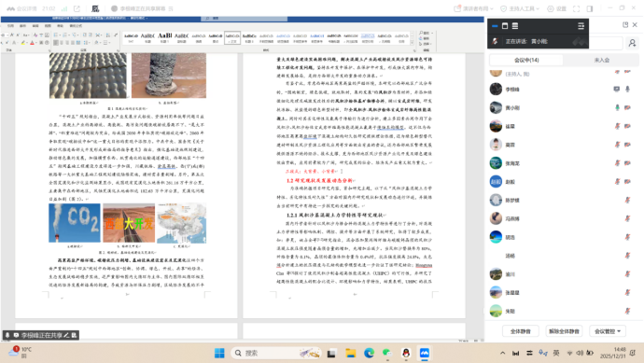Click Word's Decrease Indent icon

(84, 35)
